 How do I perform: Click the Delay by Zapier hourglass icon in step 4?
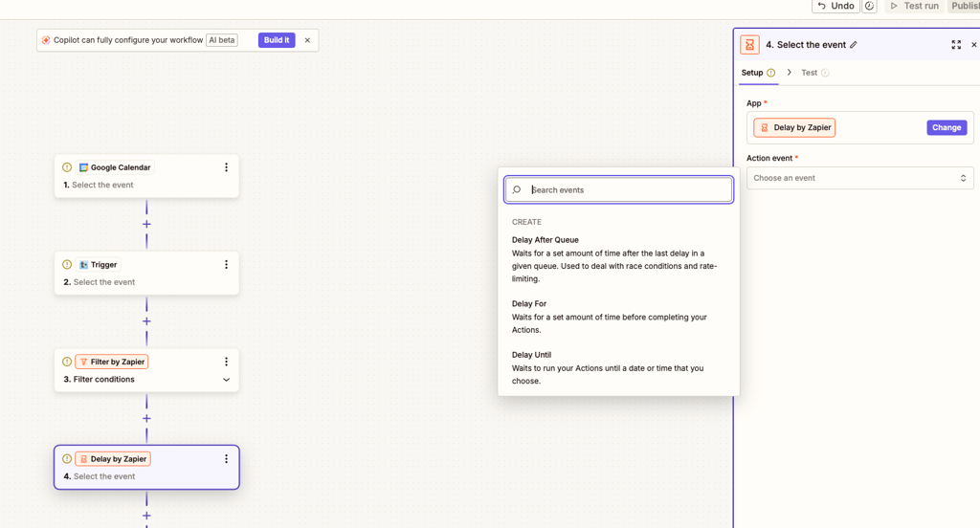point(83,458)
